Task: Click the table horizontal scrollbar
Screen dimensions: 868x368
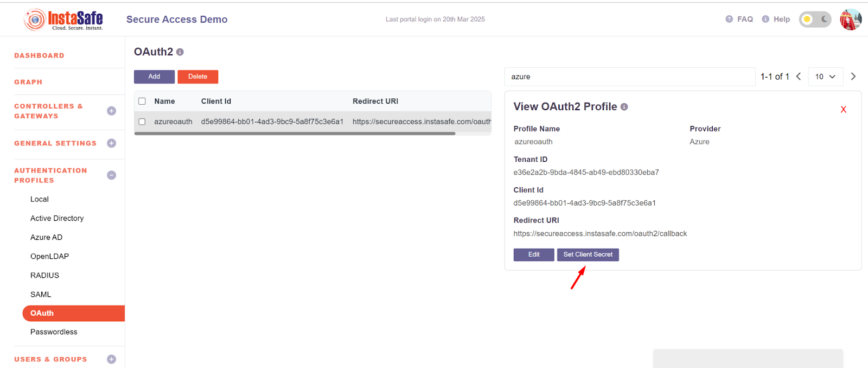Action: click(295, 134)
